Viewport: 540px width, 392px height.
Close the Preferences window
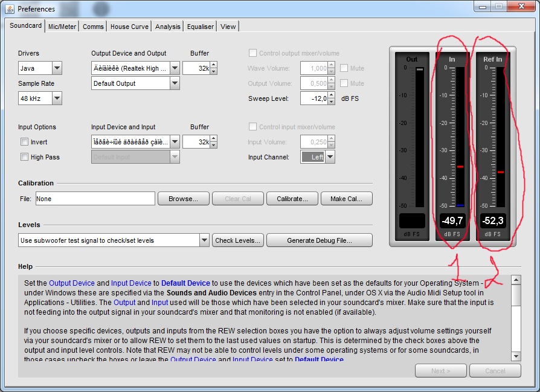coord(522,6)
